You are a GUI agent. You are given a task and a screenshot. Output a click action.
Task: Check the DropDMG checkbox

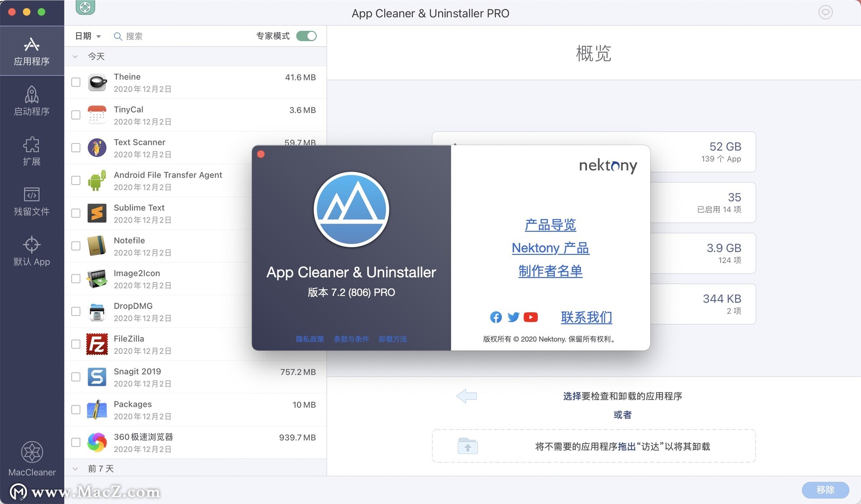coord(76,311)
